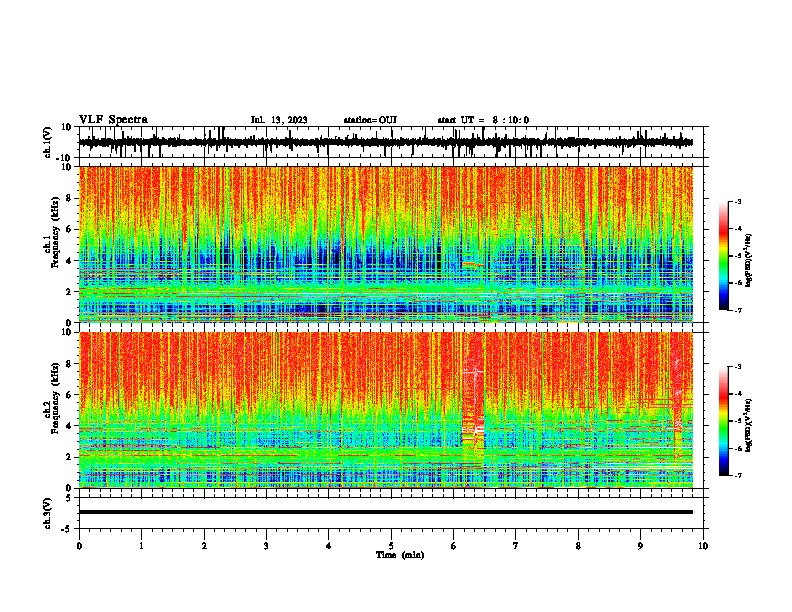
Task: Click the "6" kHz tick on ch.2 frequency axis
Action: (x=70, y=395)
